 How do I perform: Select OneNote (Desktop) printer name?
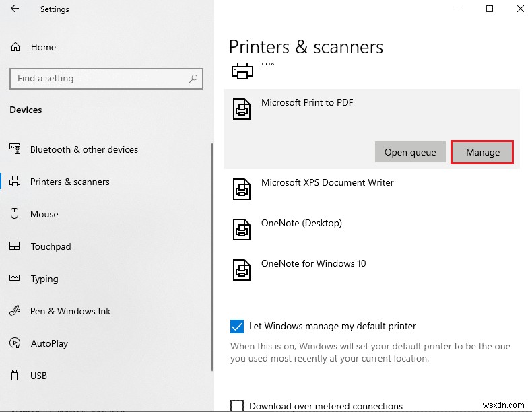click(301, 223)
